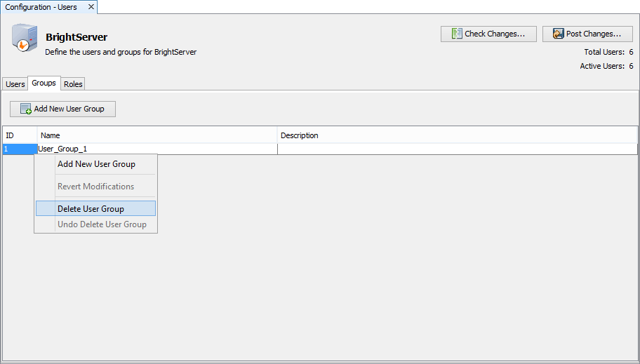Screen dimensions: 640x364
Task: Click Revert Modifications in context menu
Action: tap(95, 187)
